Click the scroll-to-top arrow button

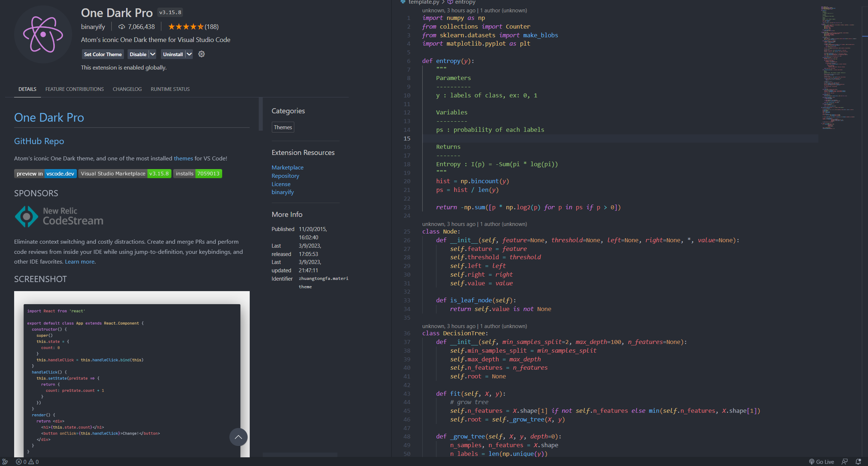[x=238, y=437]
